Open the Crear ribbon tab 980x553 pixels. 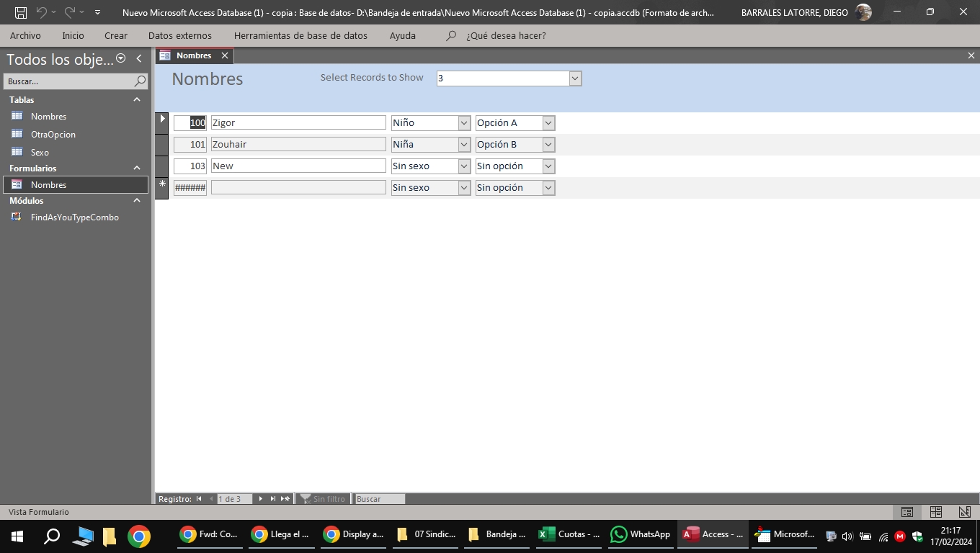coord(116,35)
